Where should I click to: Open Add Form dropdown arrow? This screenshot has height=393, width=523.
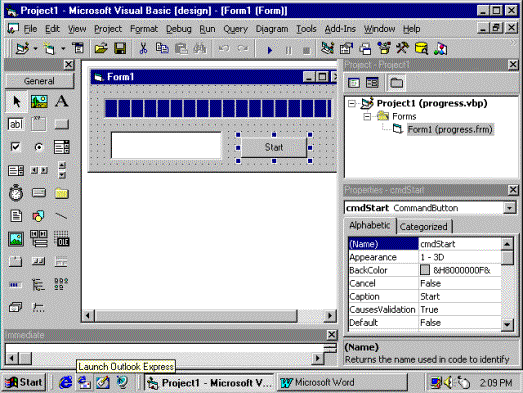click(x=63, y=49)
